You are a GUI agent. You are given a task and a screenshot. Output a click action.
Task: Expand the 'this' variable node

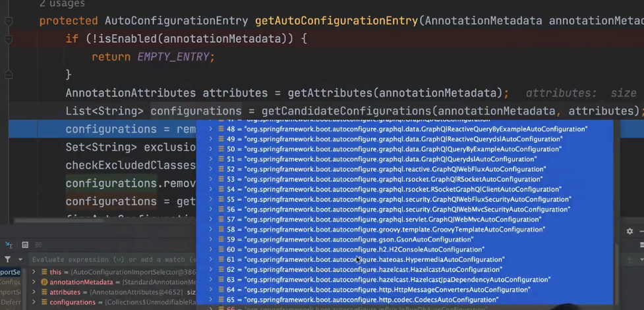coord(34,272)
